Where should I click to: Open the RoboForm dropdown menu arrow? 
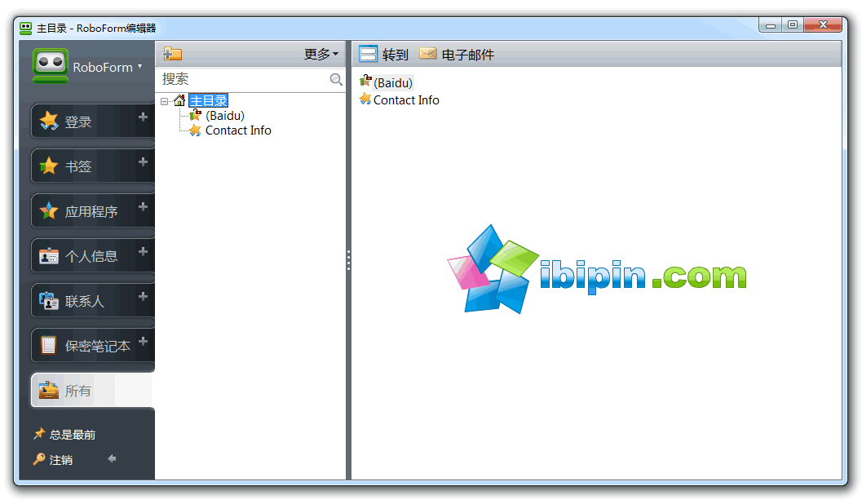[140, 67]
